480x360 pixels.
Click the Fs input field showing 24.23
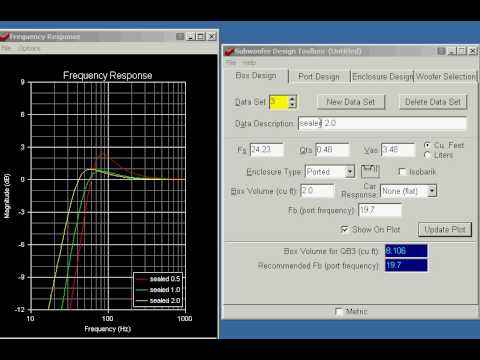coord(267,149)
